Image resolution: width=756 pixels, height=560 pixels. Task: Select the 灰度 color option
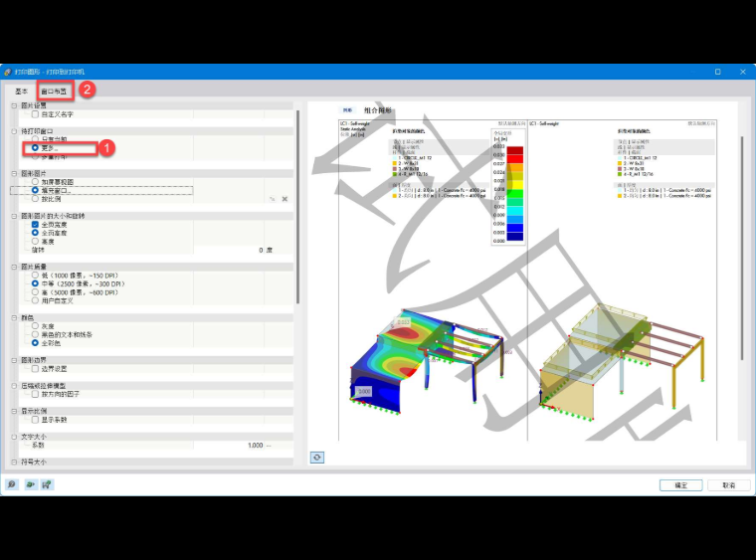(x=35, y=326)
